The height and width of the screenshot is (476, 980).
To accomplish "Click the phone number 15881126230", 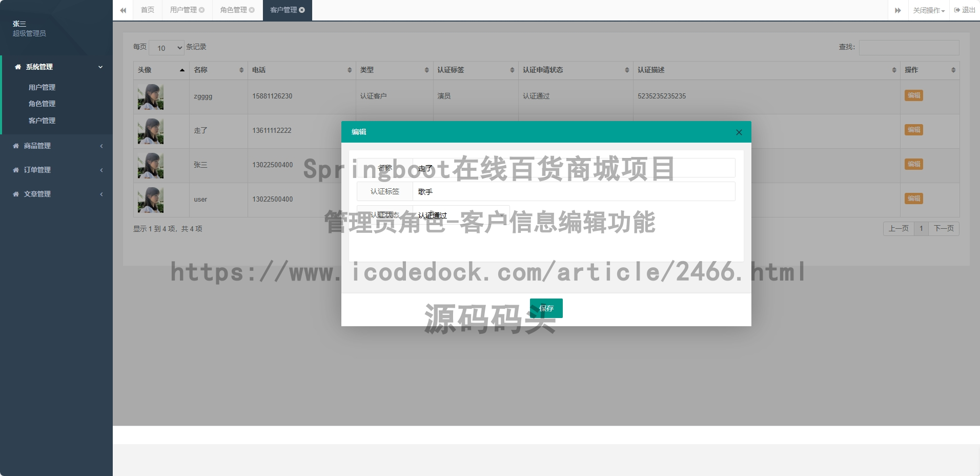I will pyautogui.click(x=272, y=96).
